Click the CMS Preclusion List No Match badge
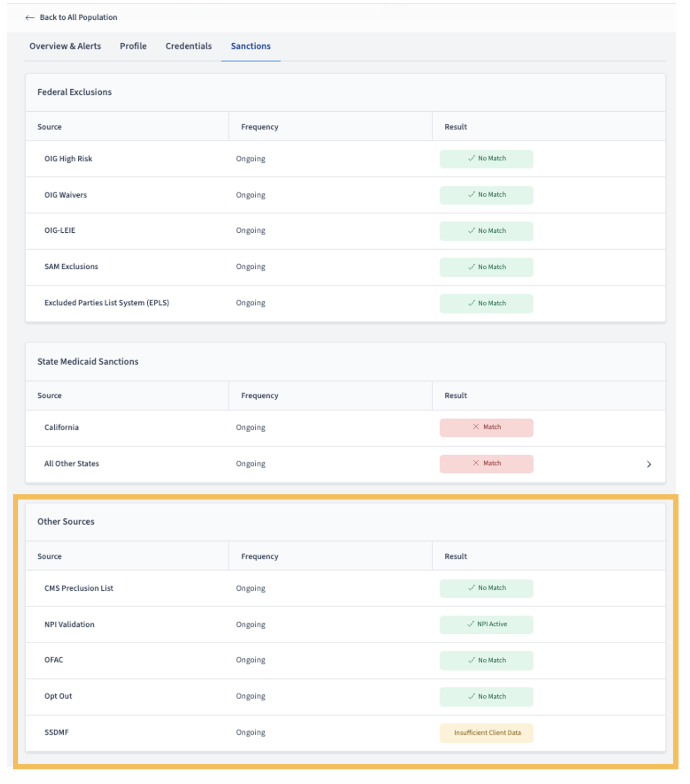 [486, 588]
